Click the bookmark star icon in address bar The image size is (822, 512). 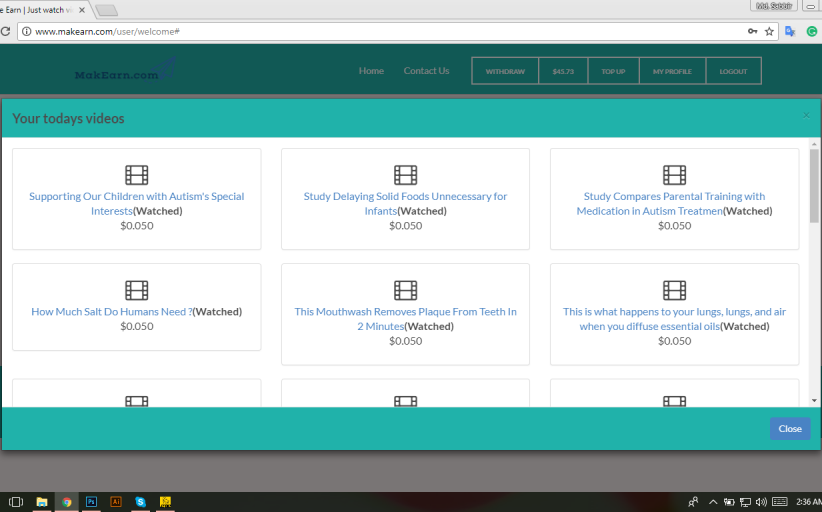click(769, 31)
